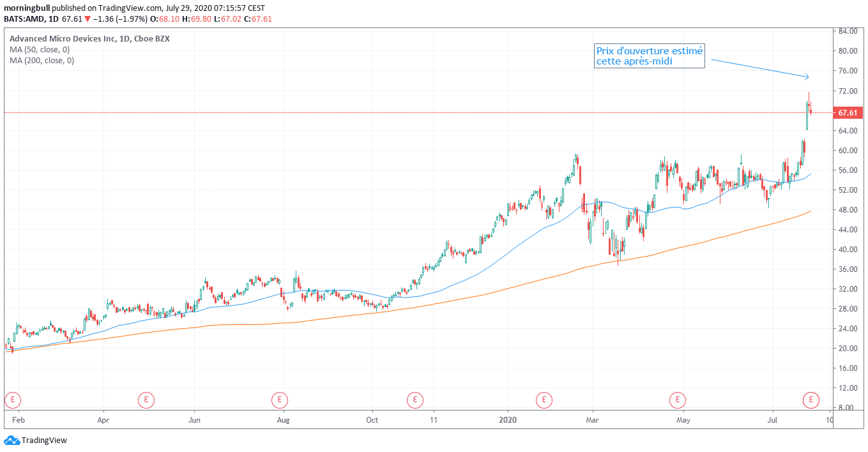The image size is (868, 452).
Task: Click the 84.00 label on the price axis
Action: click(847, 31)
